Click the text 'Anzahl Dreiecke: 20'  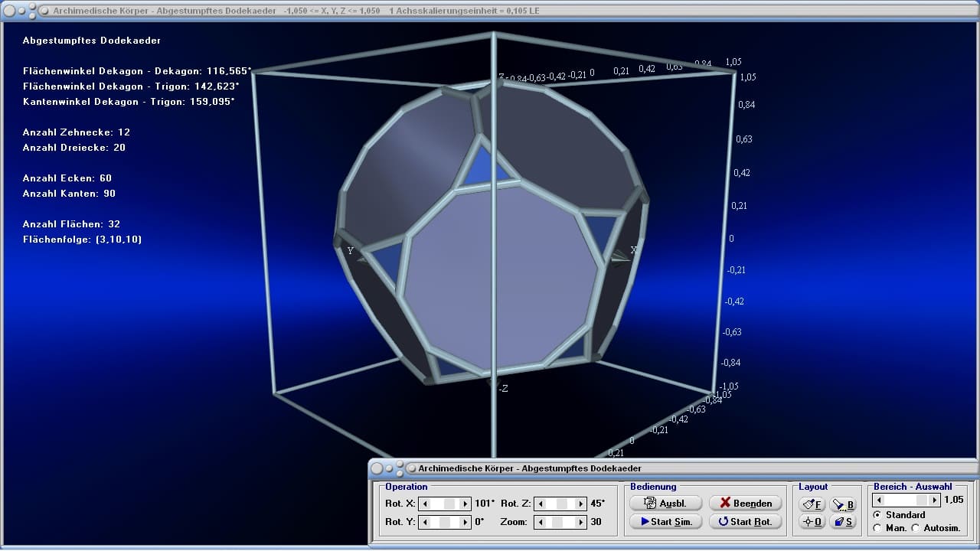[x=73, y=148]
